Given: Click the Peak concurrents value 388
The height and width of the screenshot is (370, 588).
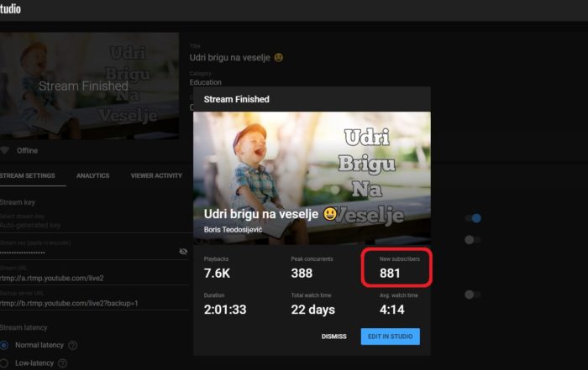Looking at the screenshot, I should coord(302,273).
